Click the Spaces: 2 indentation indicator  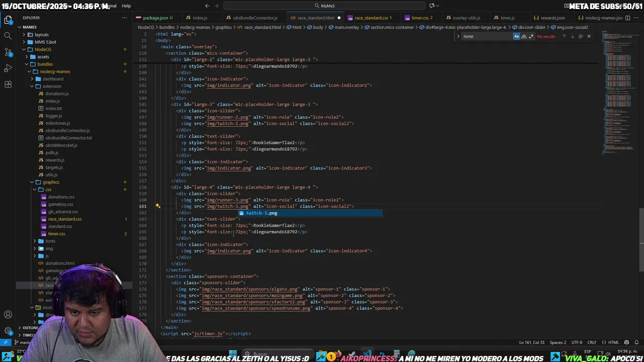(x=558, y=342)
